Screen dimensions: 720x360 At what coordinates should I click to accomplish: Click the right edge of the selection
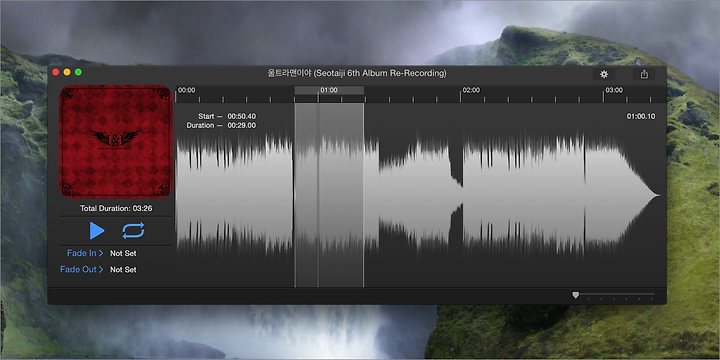(364, 195)
